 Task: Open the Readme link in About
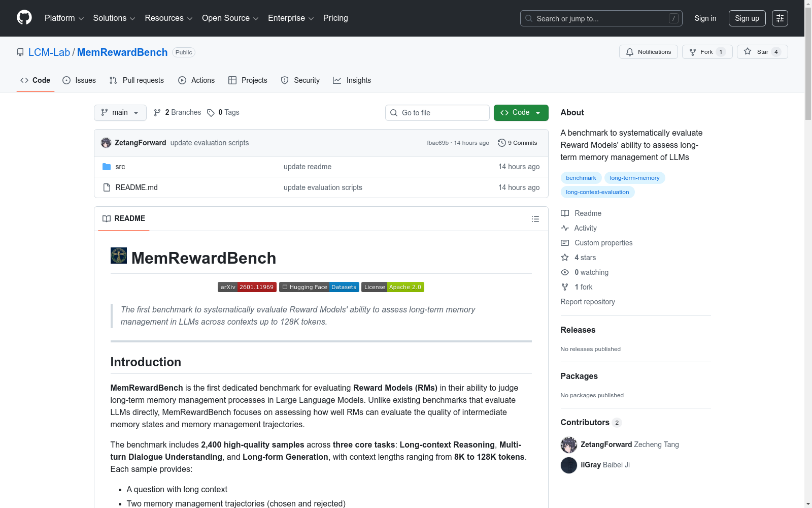coord(581,213)
